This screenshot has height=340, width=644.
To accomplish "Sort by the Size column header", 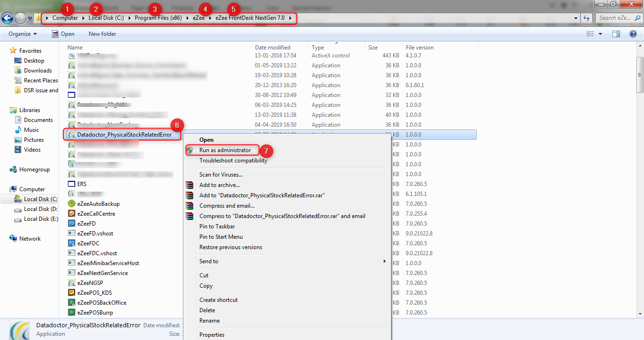I will (373, 48).
